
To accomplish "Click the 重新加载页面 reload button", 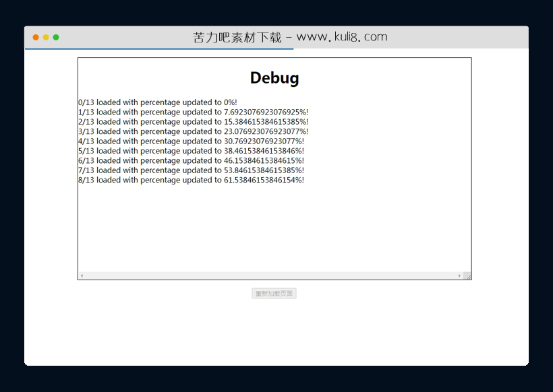I will (275, 293).
